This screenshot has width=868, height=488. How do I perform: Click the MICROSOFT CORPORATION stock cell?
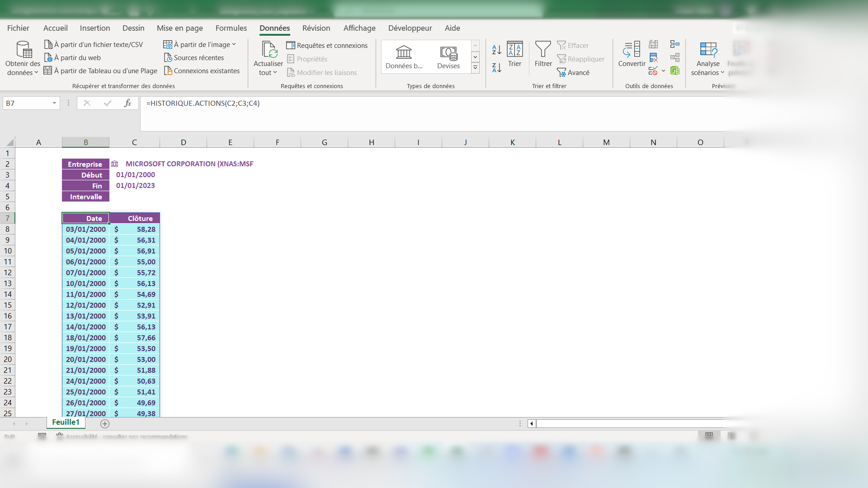182,164
